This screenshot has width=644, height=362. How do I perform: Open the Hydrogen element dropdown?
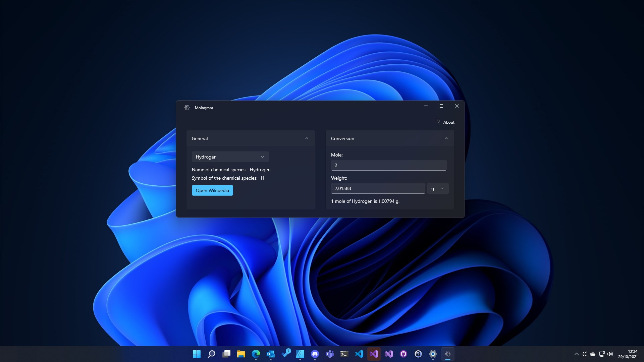click(x=230, y=157)
